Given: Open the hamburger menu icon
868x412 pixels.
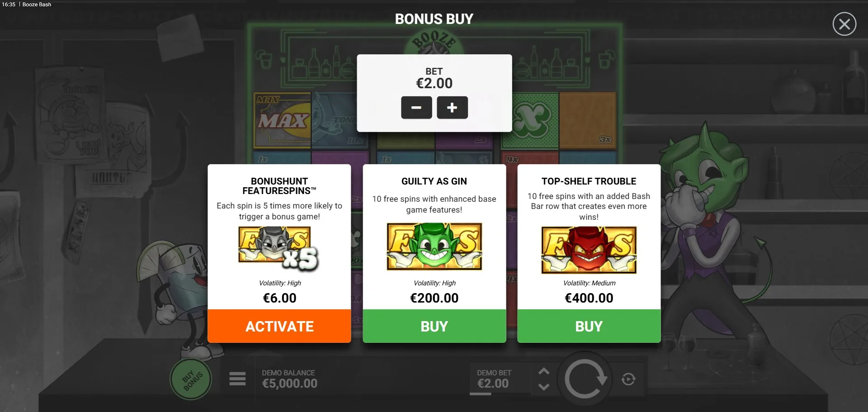Looking at the screenshot, I should tap(237, 379).
